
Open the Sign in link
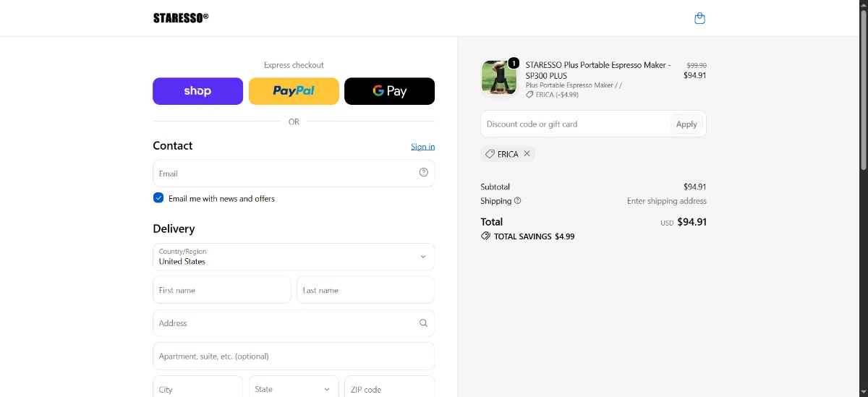[x=422, y=147]
